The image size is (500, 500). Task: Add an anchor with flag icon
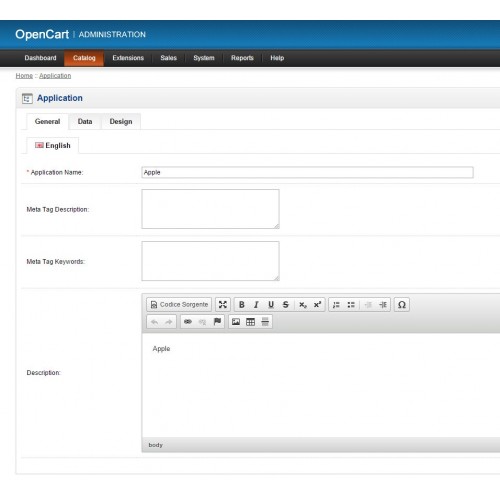point(217,322)
